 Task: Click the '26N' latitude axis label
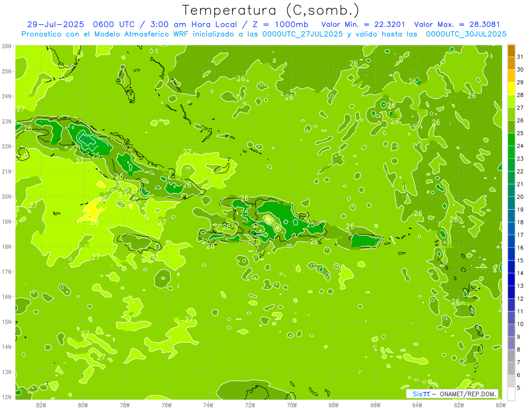coord(7,46)
